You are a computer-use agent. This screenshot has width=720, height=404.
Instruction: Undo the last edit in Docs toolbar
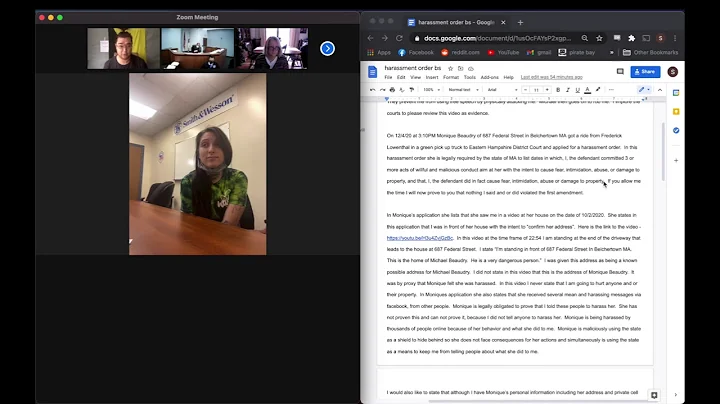[372, 90]
